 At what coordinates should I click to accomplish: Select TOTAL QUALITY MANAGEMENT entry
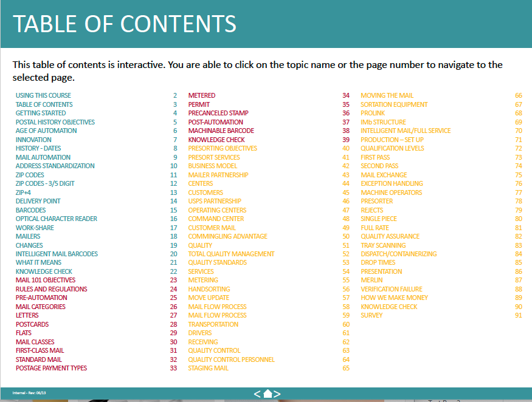point(231,254)
